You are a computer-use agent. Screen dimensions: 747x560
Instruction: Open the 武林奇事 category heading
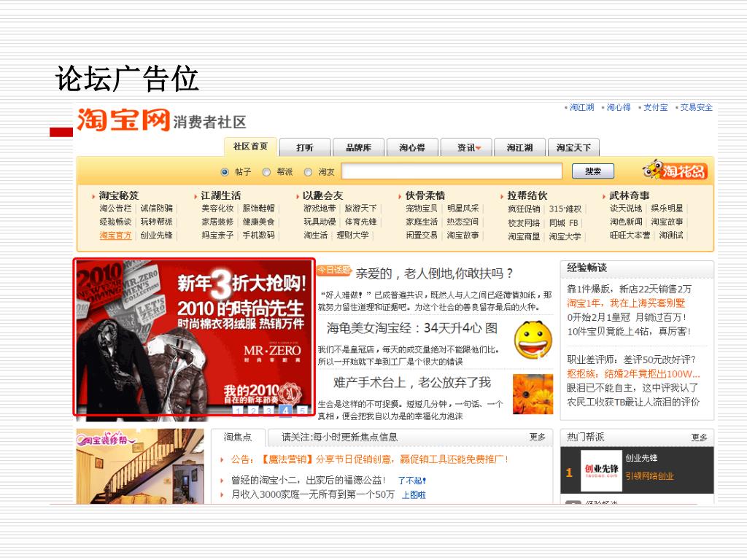coord(629,195)
